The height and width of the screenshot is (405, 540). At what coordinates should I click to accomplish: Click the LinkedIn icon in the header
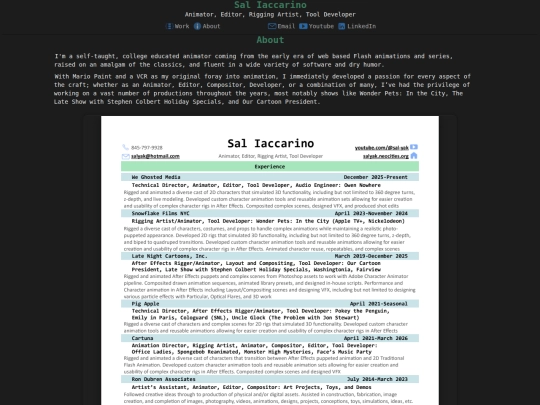pyautogui.click(x=342, y=26)
